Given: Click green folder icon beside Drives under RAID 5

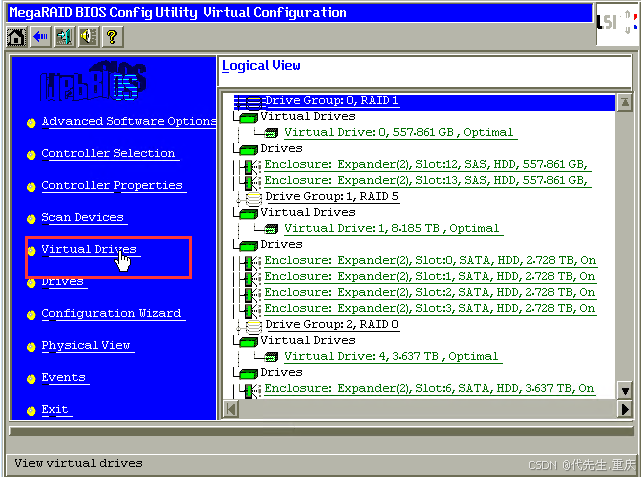Looking at the screenshot, I should coord(249,246).
